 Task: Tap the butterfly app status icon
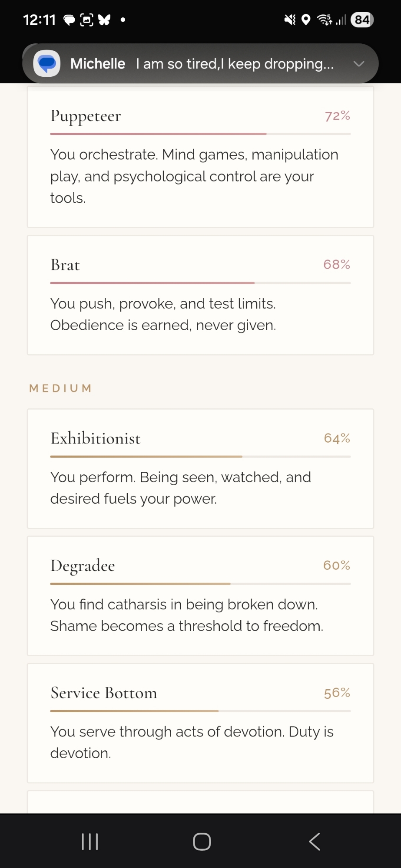pos(104,20)
